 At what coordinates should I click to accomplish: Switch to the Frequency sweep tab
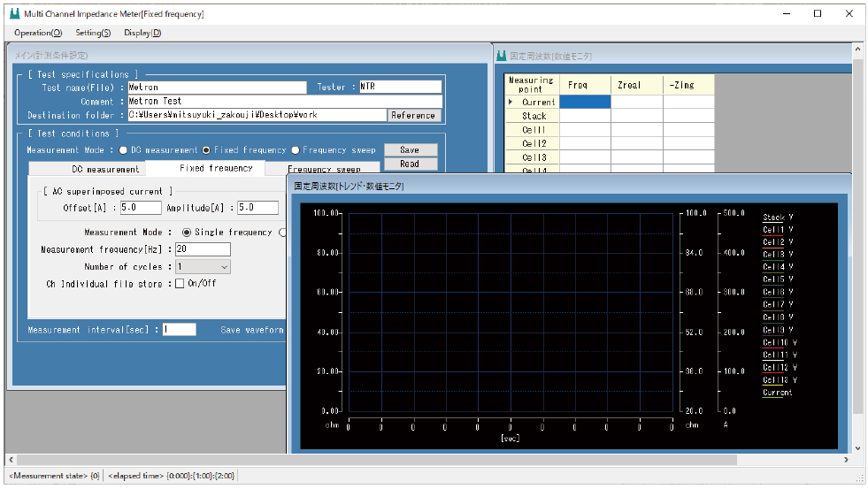pyautogui.click(x=323, y=169)
